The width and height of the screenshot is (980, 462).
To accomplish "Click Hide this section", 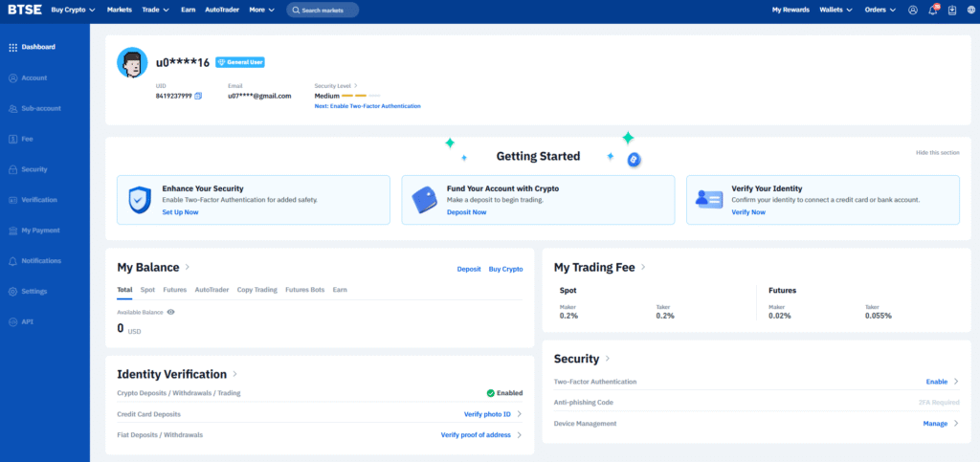I will click(x=938, y=153).
